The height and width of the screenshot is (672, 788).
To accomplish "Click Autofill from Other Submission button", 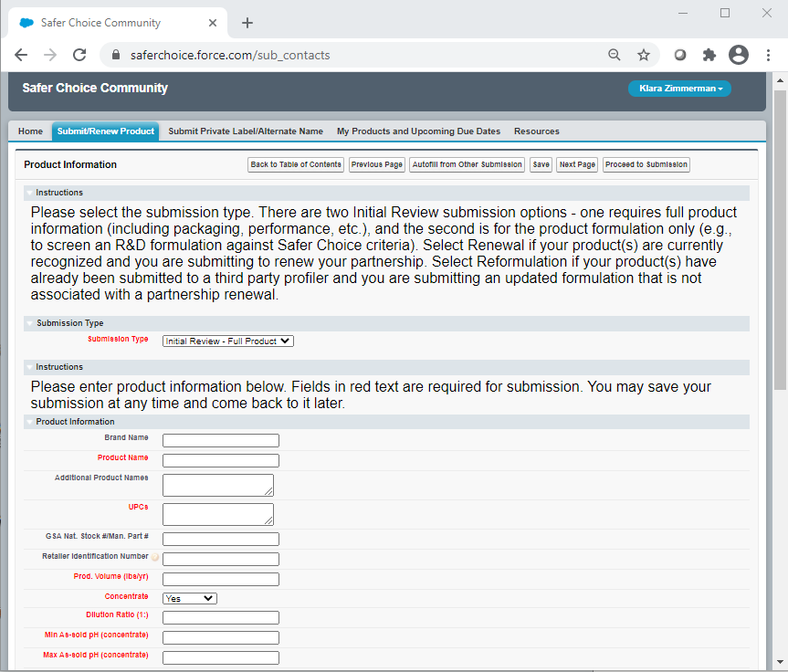I will (467, 165).
